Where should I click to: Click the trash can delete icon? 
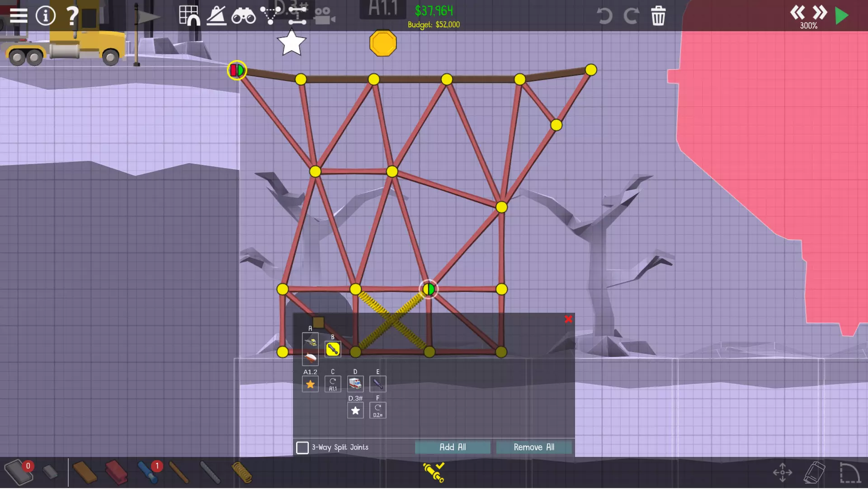658,16
